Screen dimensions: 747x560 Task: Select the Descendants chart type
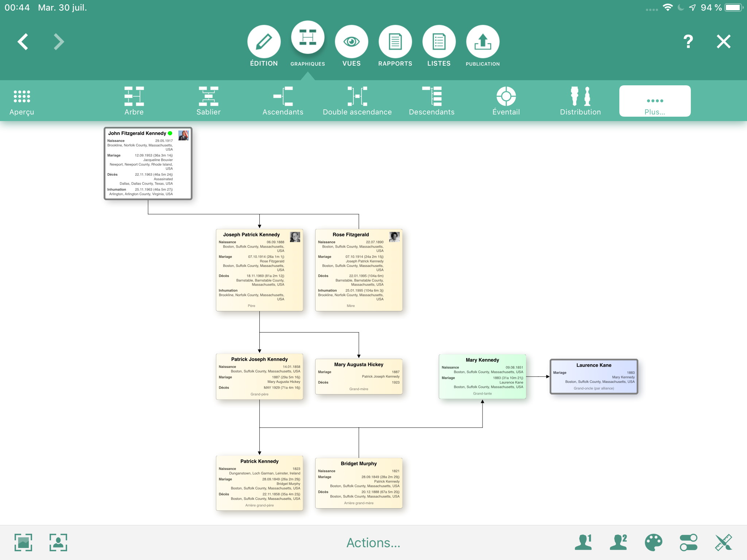coord(431,101)
